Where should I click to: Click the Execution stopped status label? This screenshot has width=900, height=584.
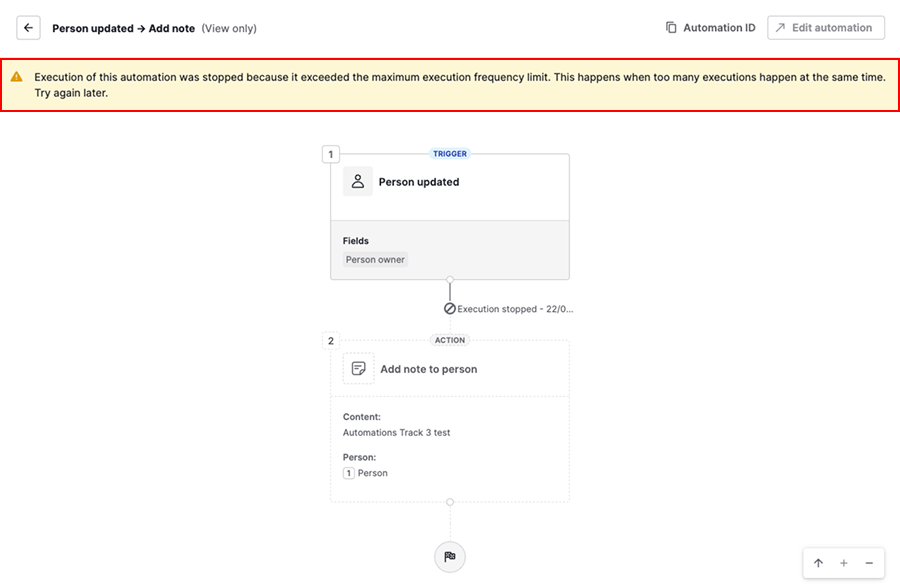[x=514, y=309]
